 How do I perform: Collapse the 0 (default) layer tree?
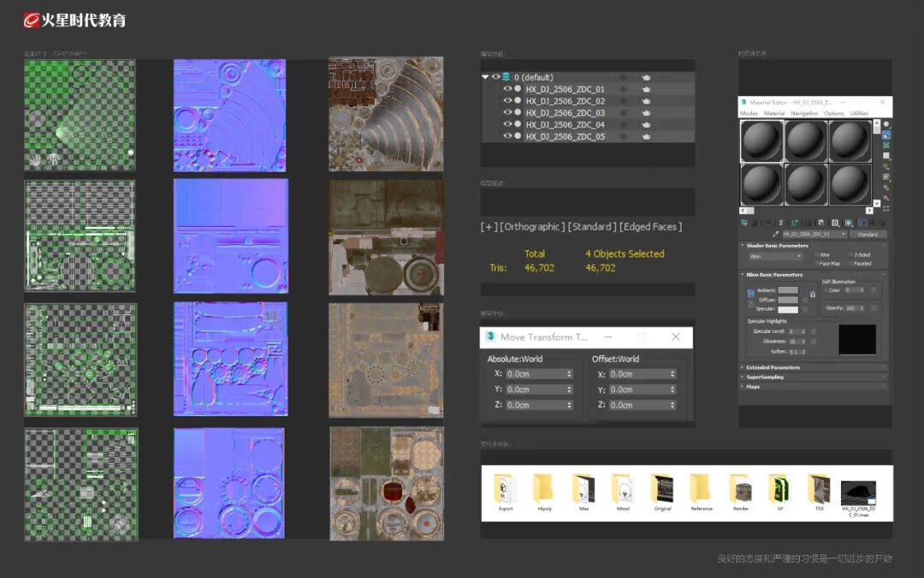click(x=486, y=77)
